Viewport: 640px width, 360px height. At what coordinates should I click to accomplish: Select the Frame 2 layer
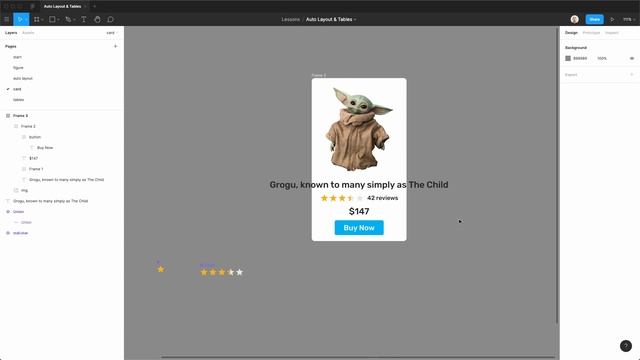click(x=28, y=126)
